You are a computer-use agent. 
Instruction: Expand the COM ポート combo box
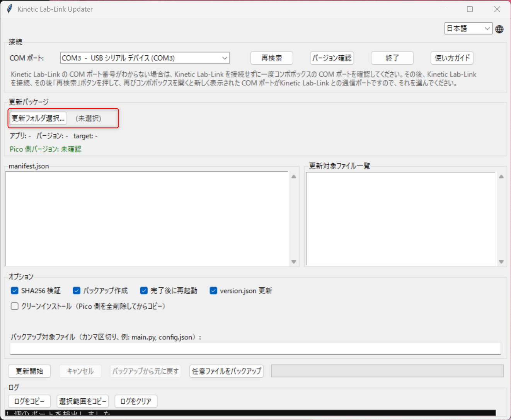pyautogui.click(x=145, y=58)
